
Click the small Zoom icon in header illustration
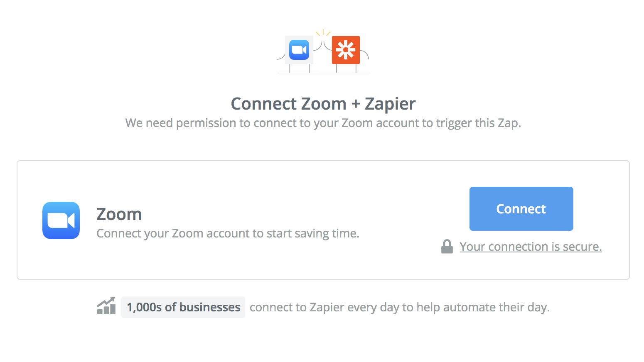(299, 50)
